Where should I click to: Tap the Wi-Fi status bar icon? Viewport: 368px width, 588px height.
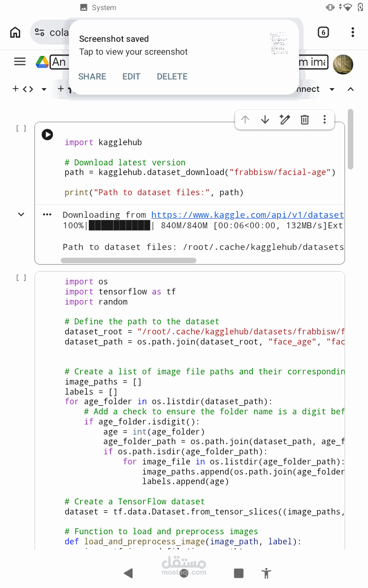pos(348,7)
